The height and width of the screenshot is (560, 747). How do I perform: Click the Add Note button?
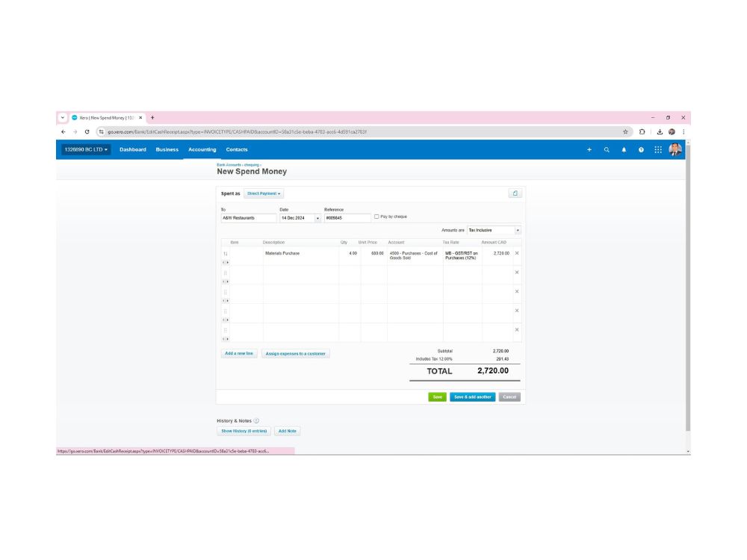coord(288,431)
